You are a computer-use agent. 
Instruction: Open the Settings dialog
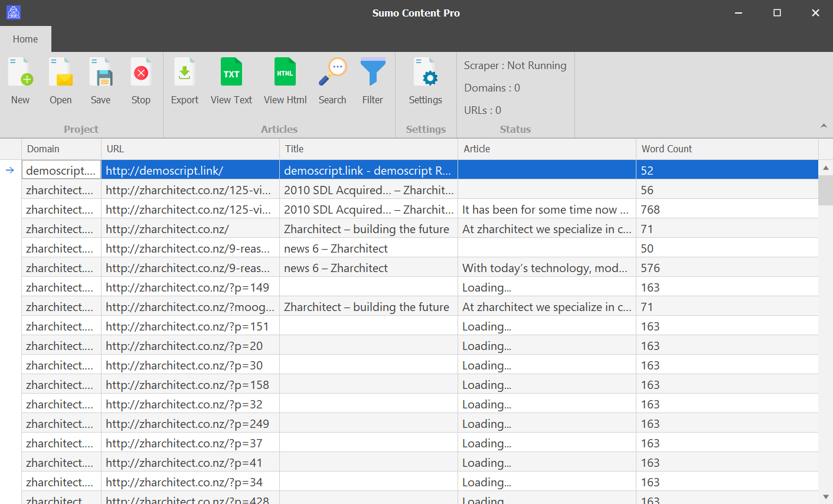point(426,81)
